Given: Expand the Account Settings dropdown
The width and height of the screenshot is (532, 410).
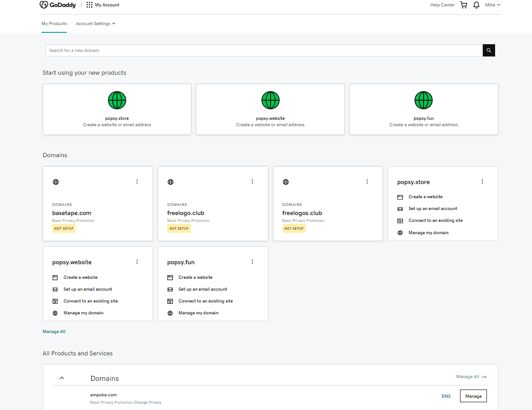Looking at the screenshot, I should click(96, 24).
